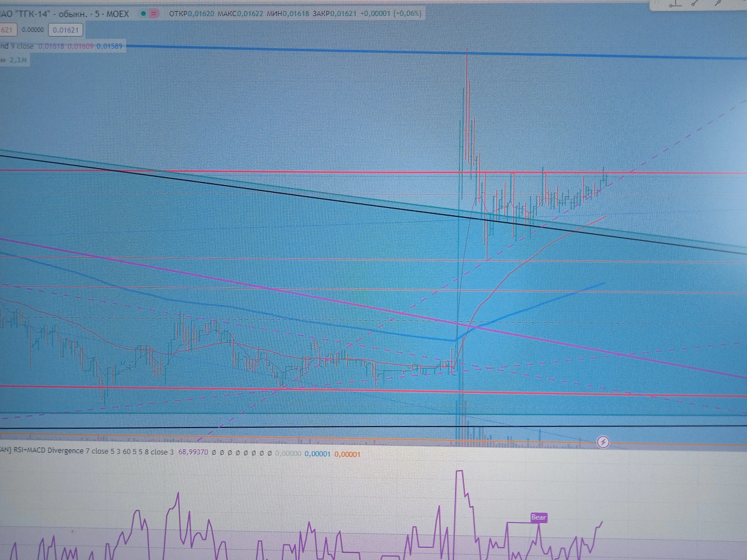Click the volume value 2,3M

18,60
